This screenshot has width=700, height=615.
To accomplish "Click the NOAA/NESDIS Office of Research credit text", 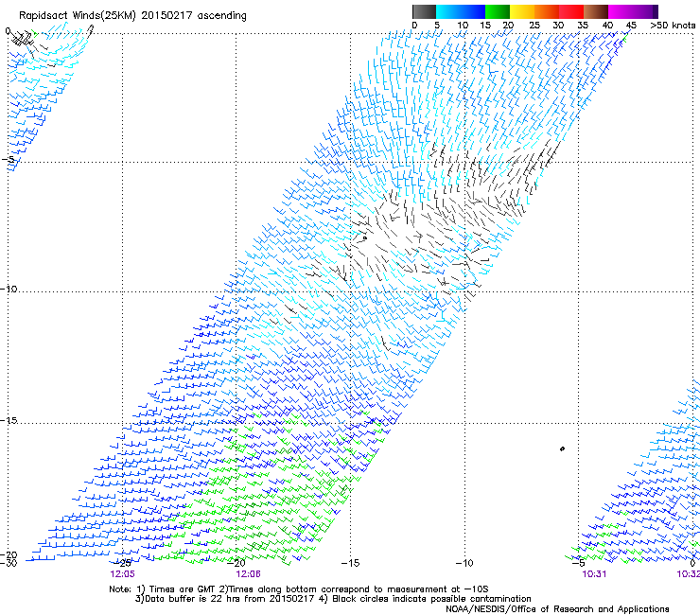I will click(x=557, y=609).
